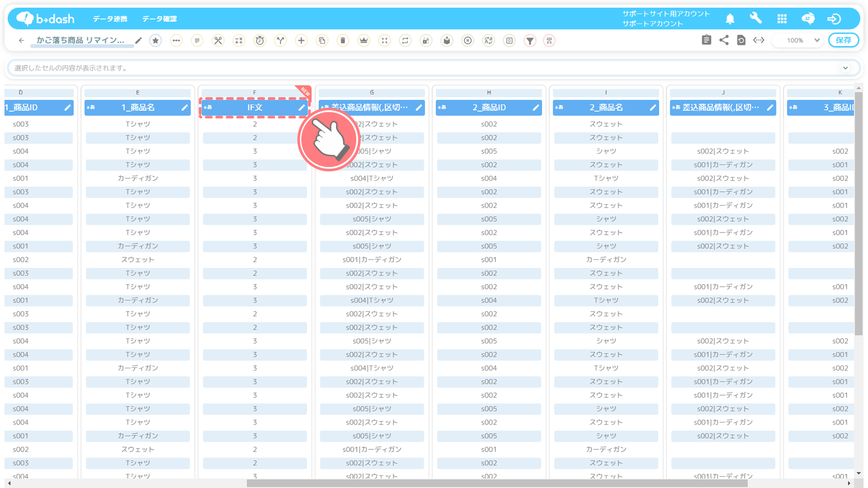
Task: Click the circled X toolbar icon
Action: point(468,40)
